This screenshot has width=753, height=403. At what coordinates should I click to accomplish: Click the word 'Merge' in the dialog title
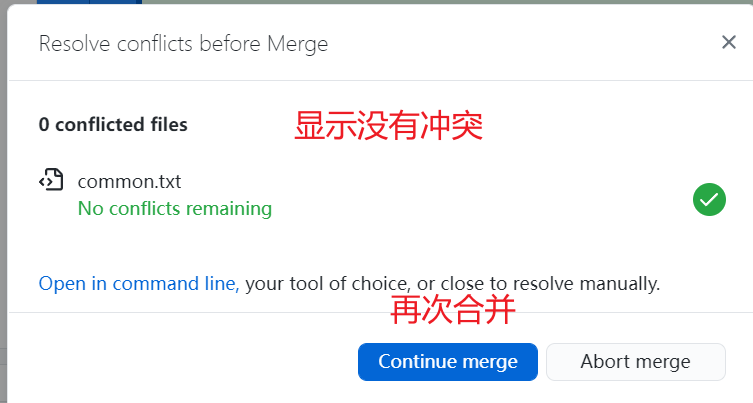(x=300, y=43)
